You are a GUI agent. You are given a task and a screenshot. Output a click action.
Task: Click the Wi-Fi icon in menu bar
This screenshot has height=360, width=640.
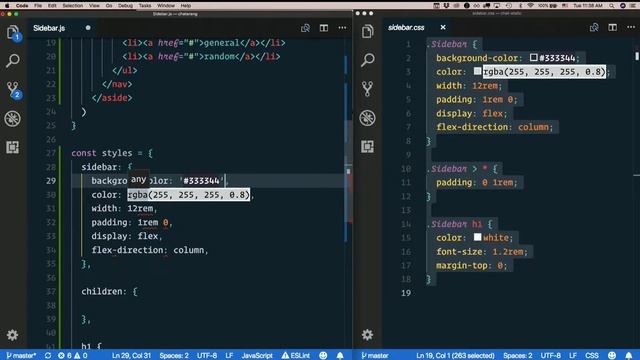pyautogui.click(x=530, y=6)
